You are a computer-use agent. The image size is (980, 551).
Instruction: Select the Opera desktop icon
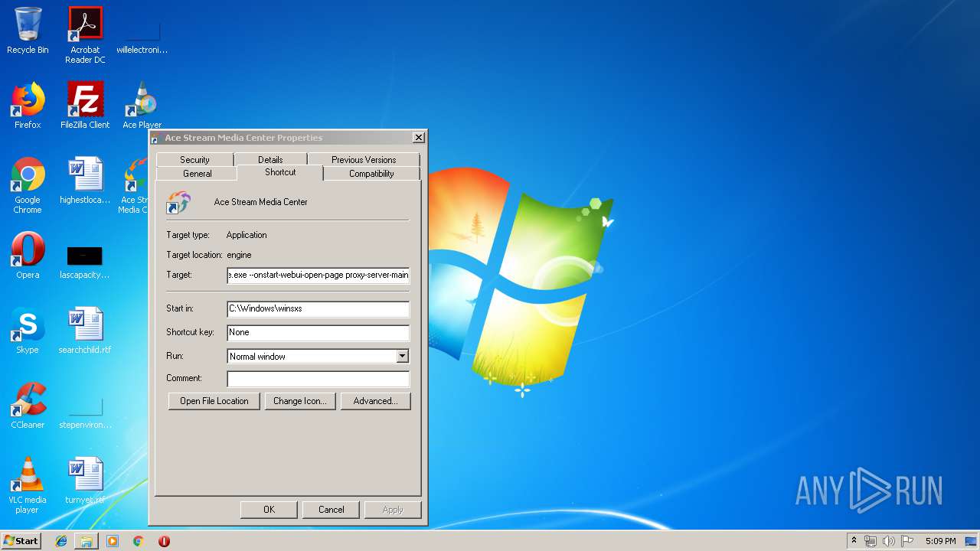(28, 256)
